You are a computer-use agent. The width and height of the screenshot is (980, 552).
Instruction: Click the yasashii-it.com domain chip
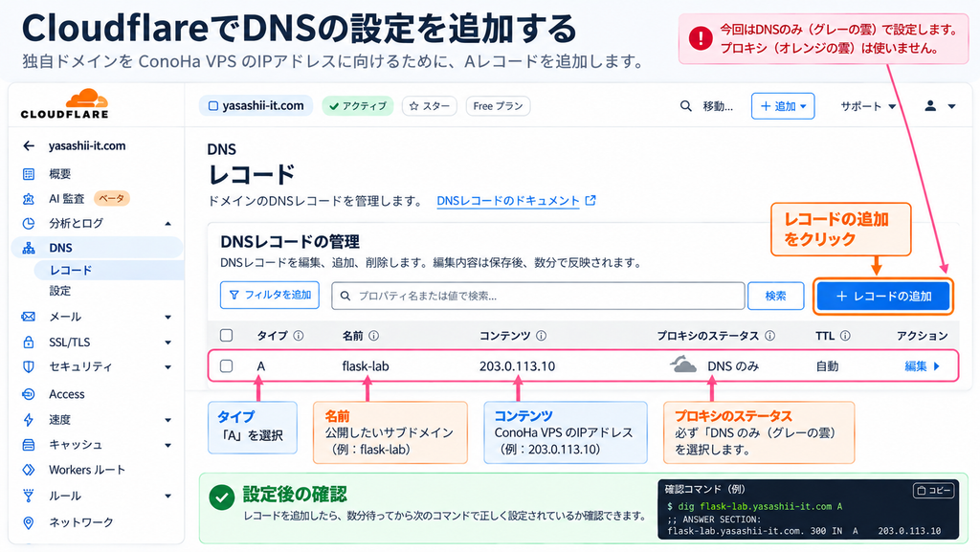point(256,106)
